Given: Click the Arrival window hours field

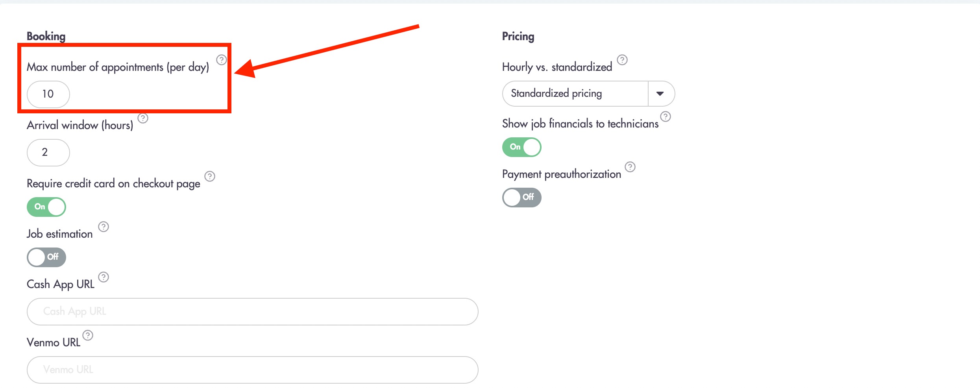Looking at the screenshot, I should (48, 153).
